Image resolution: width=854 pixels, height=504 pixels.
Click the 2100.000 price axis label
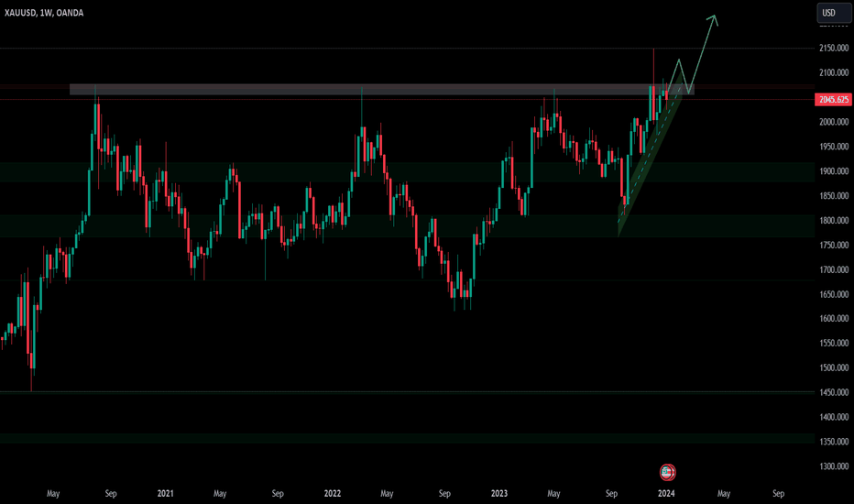point(834,72)
